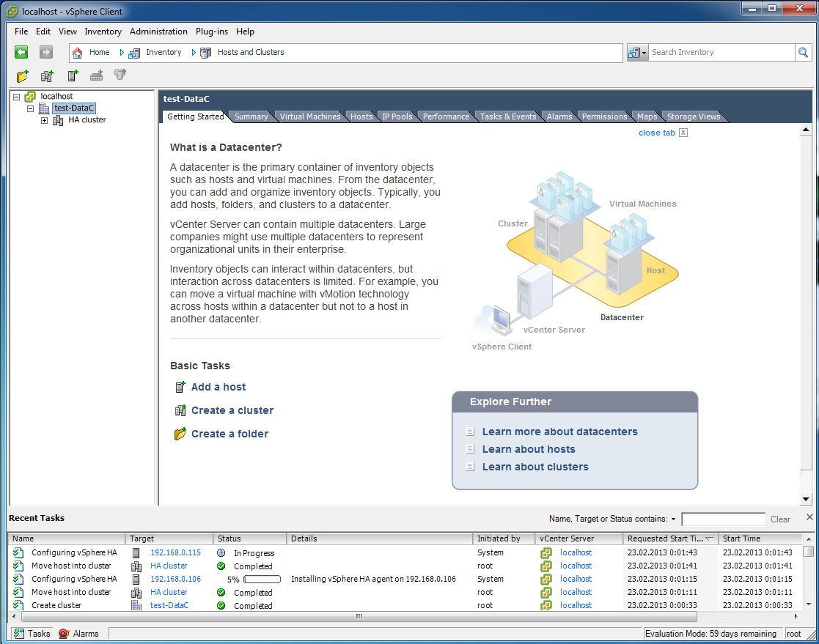Close the Getting Started tab with X

pyautogui.click(x=683, y=133)
